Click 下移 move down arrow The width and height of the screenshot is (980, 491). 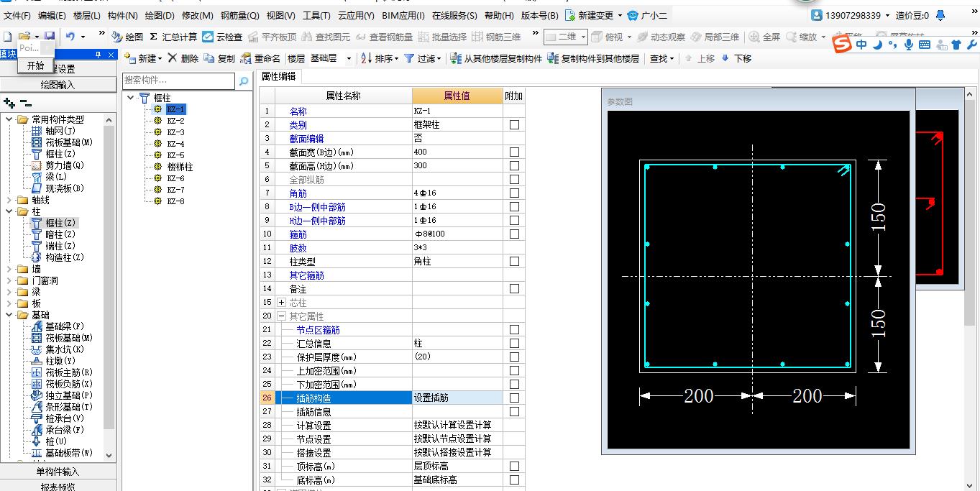[736, 58]
